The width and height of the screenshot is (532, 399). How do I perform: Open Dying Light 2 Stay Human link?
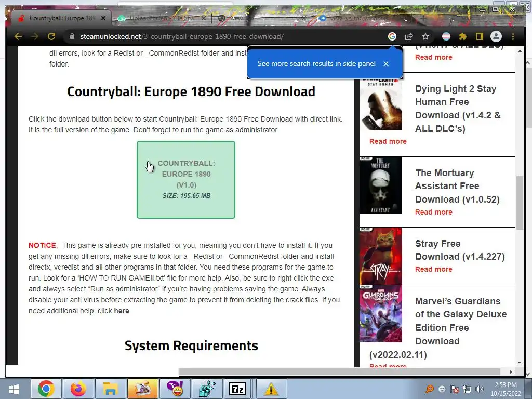tap(457, 109)
